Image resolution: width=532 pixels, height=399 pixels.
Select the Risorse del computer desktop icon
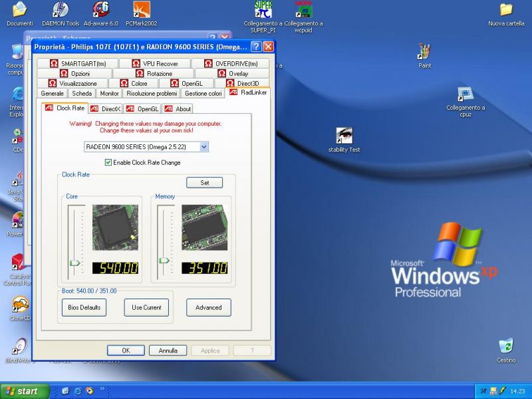click(15, 59)
